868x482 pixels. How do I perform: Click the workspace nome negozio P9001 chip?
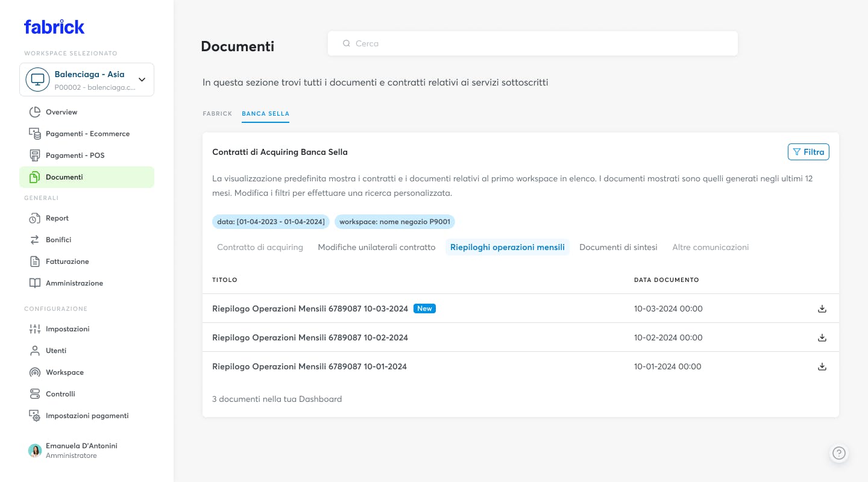coord(395,222)
